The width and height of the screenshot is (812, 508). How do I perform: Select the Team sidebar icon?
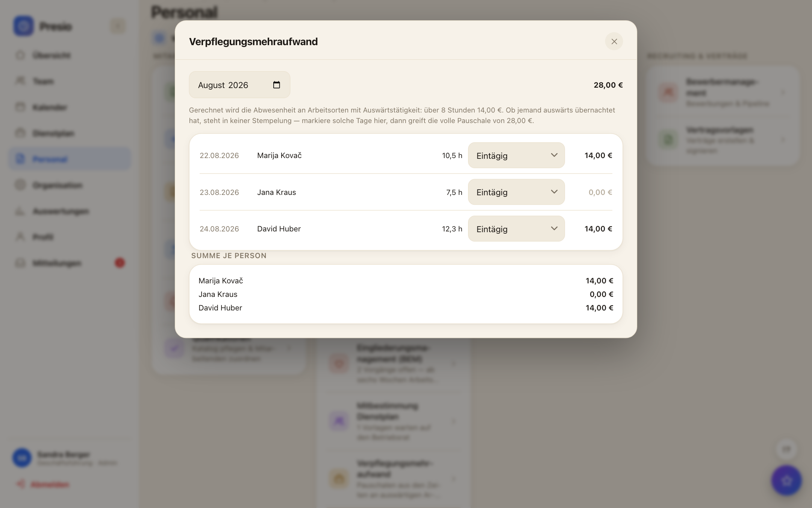[20, 81]
